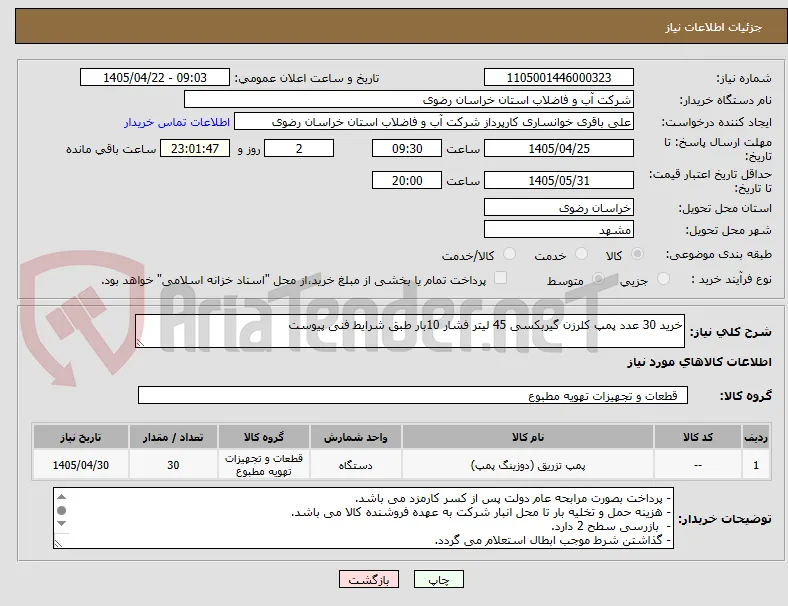Click the price validity date 1405/05/31
Image resolution: width=788 pixels, height=606 pixels.
coord(558,180)
